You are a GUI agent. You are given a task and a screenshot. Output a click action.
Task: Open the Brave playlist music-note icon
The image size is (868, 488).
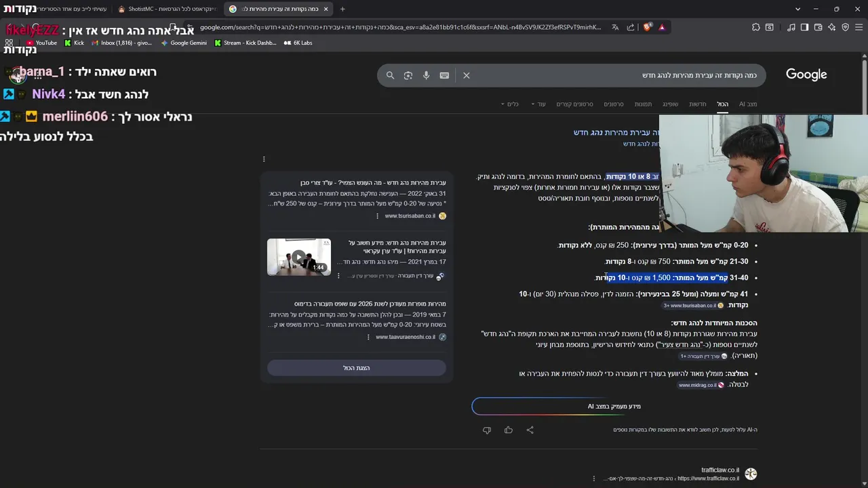(791, 27)
